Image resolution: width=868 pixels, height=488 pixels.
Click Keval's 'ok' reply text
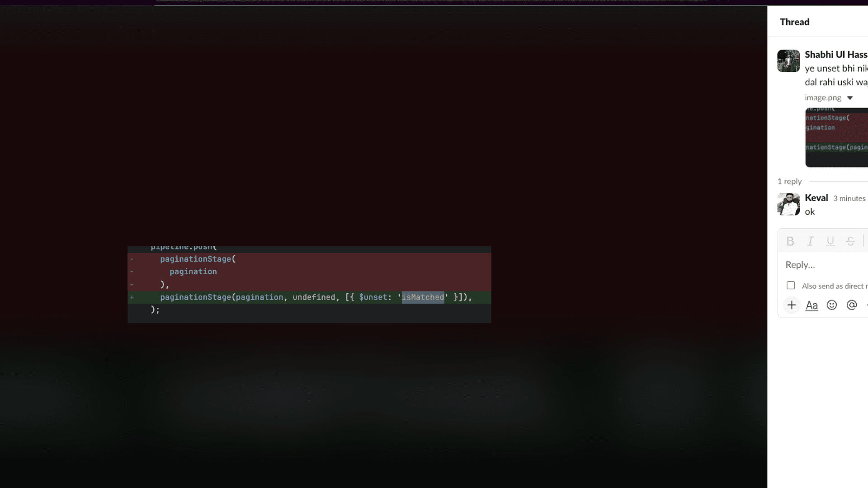tap(810, 212)
